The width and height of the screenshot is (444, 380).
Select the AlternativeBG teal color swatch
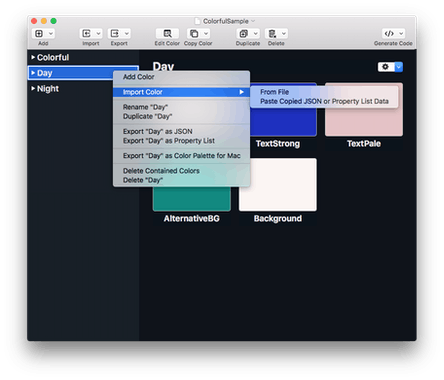pos(192,199)
